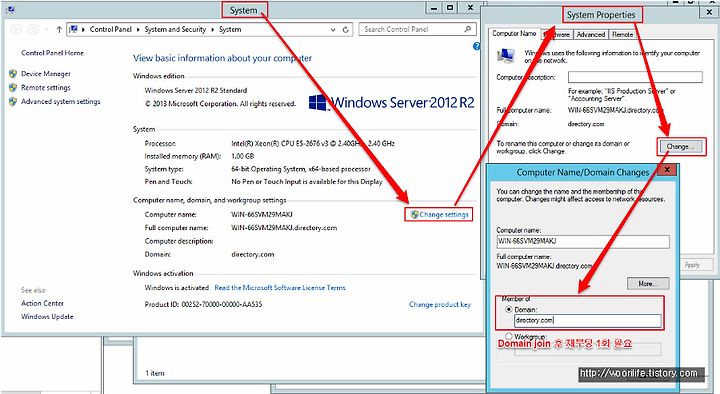Screen dimensions: 720x394
Task: Select System and Security breadcrumb
Action: pos(175,29)
